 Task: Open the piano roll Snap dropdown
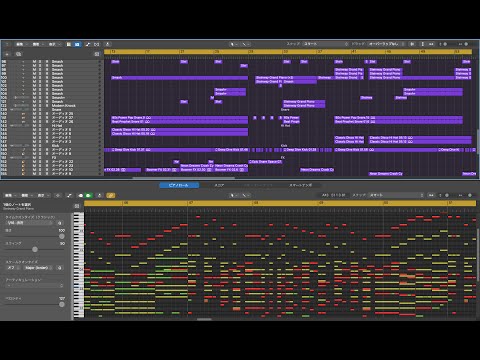(x=396, y=195)
